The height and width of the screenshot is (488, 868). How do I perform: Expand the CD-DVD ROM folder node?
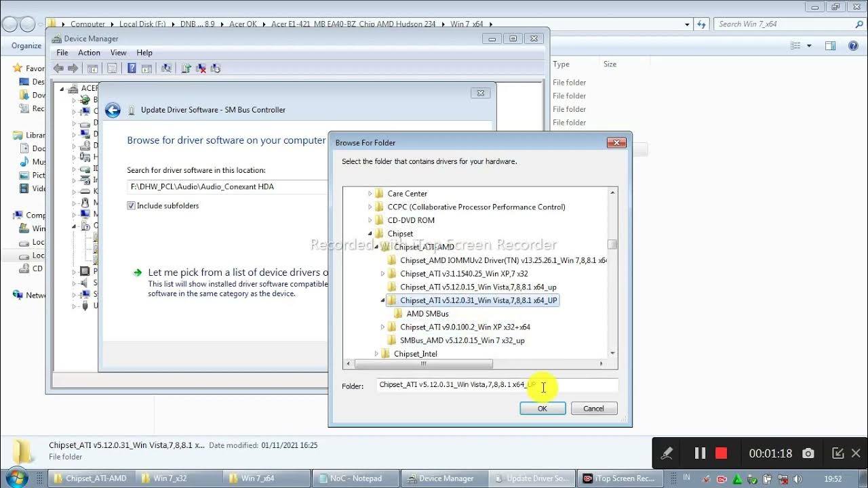[370, 220]
